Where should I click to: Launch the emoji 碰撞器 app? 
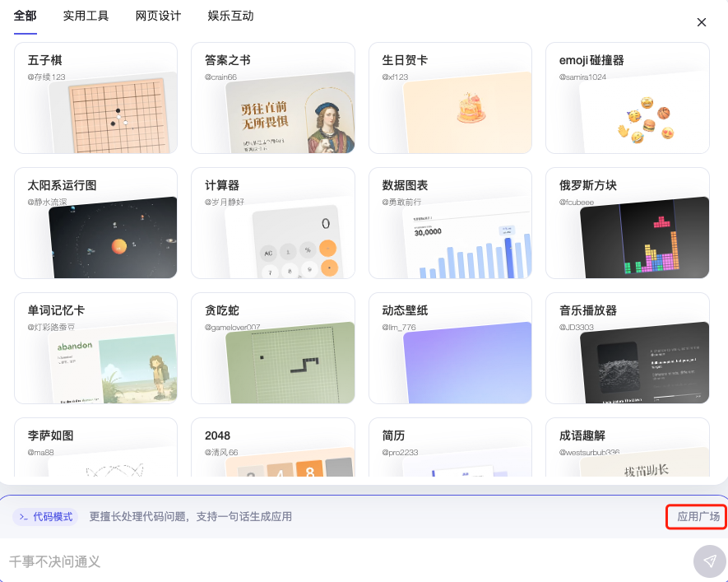[628, 98]
